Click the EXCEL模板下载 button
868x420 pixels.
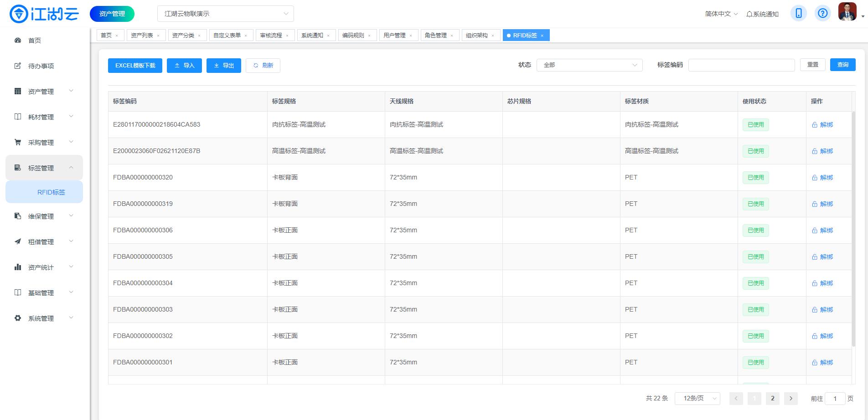point(135,66)
